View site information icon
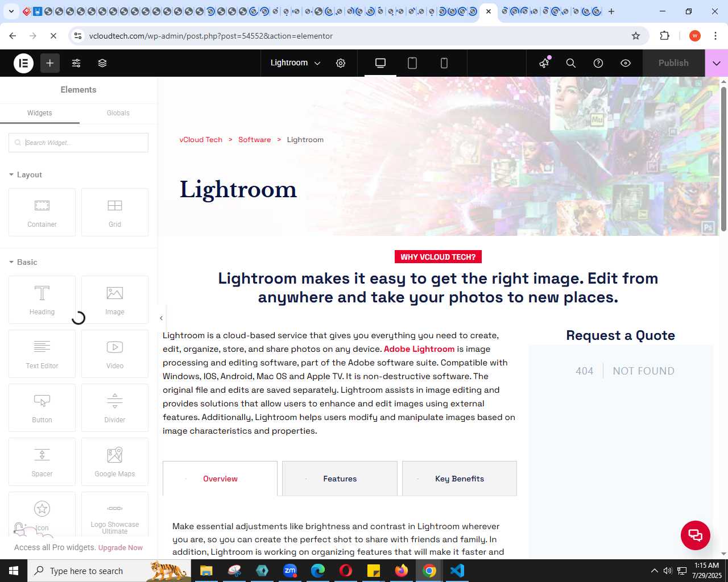The width and height of the screenshot is (728, 582). [x=78, y=36]
